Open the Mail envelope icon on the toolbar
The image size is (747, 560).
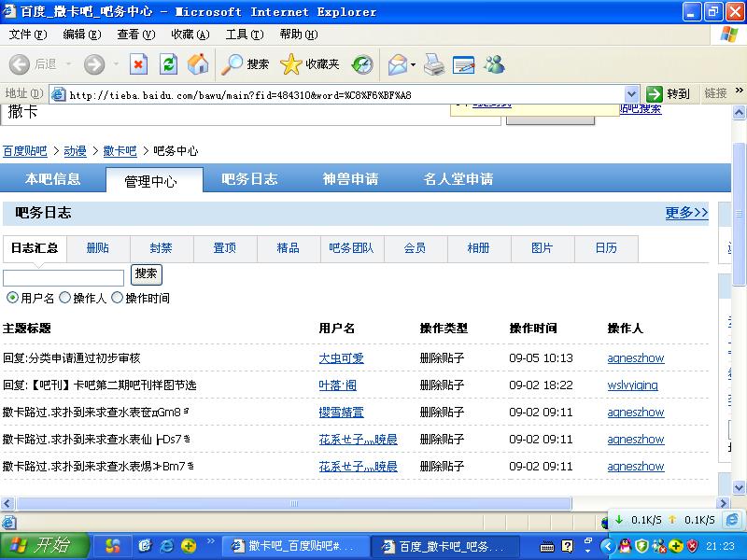[398, 64]
